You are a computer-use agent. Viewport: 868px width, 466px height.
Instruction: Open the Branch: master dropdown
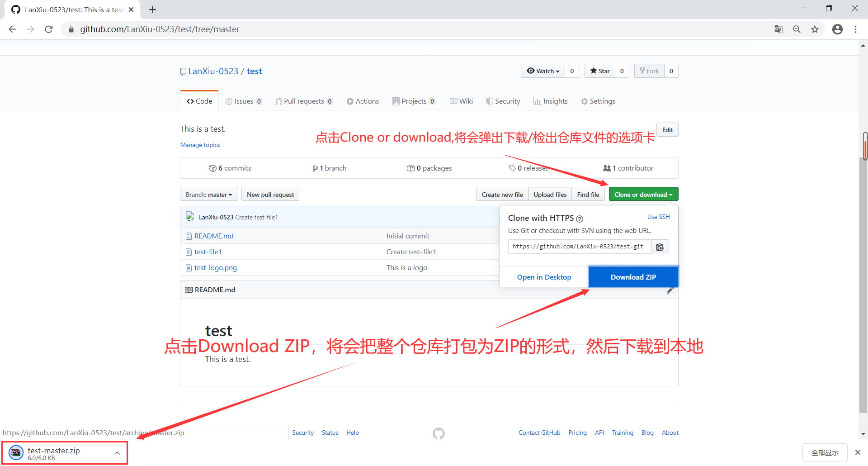(208, 194)
